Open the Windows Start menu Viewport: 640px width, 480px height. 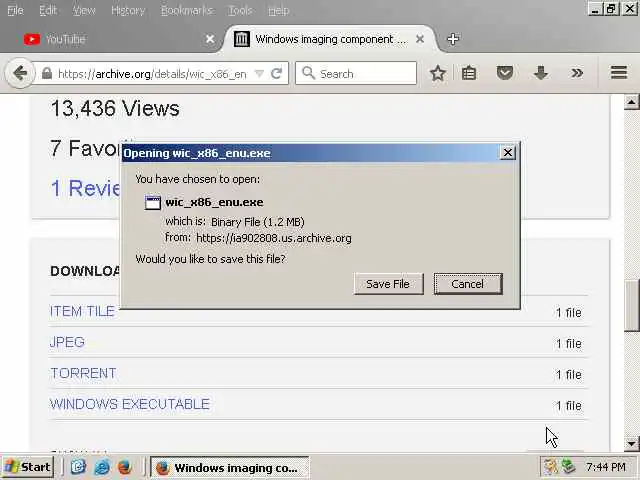[28, 467]
